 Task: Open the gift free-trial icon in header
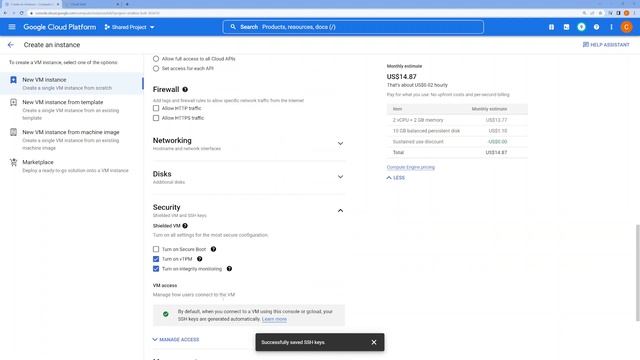[x=551, y=27]
